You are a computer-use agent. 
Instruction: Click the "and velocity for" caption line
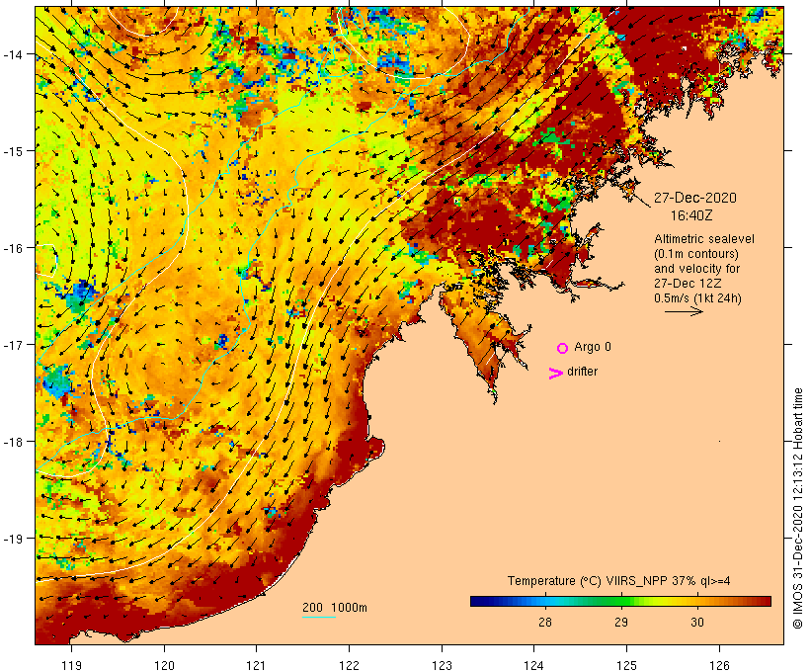pyautogui.click(x=696, y=269)
